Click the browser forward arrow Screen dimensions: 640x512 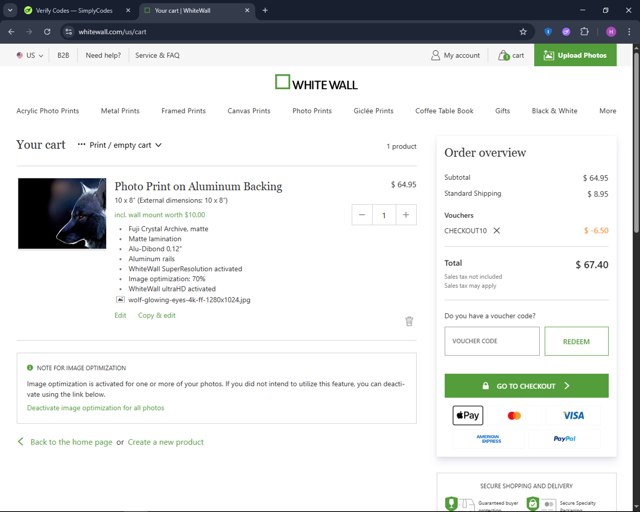click(x=29, y=32)
